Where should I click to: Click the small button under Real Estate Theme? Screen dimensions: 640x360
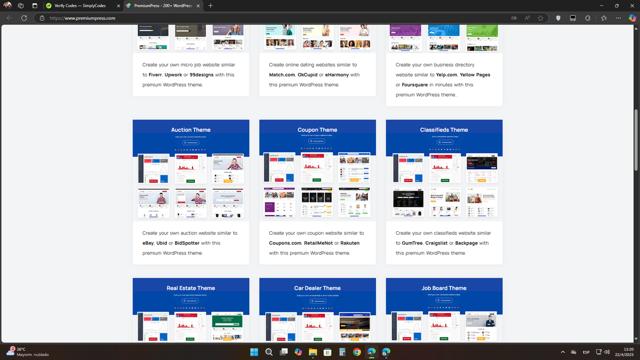191,301
